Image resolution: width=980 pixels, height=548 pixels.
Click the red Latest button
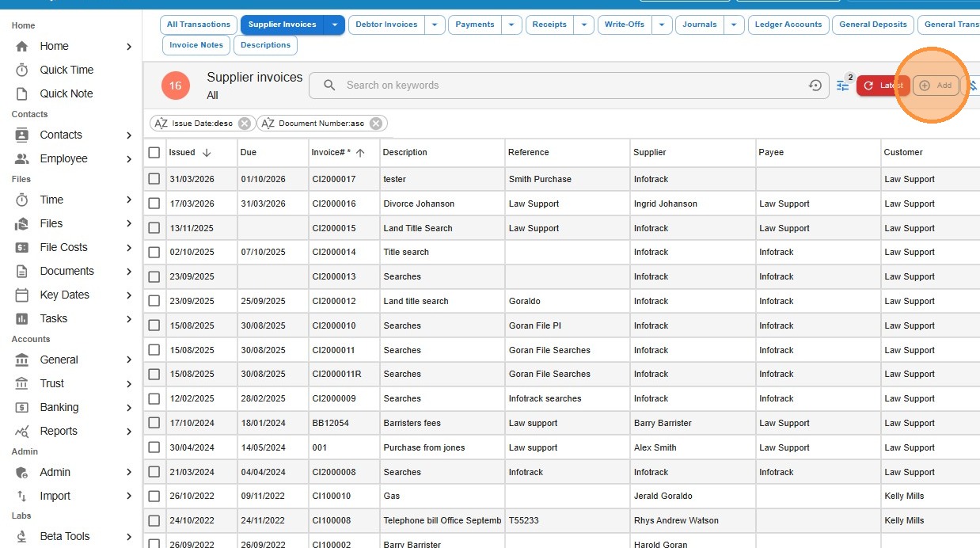(x=883, y=86)
